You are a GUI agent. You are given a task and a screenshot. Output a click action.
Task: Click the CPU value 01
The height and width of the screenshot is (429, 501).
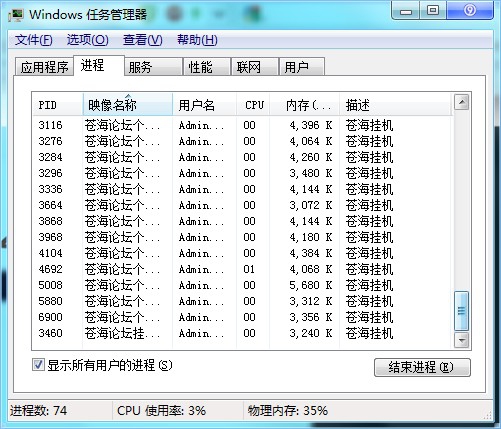249,269
